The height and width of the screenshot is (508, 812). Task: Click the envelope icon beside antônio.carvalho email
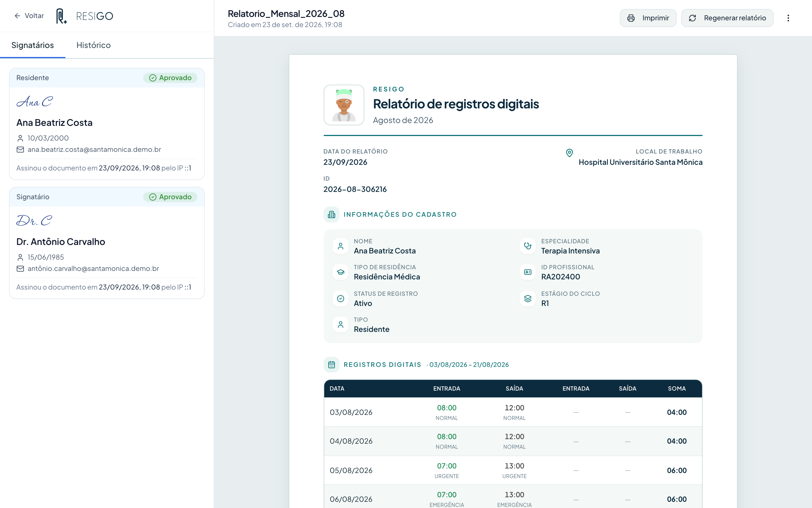[20, 269]
